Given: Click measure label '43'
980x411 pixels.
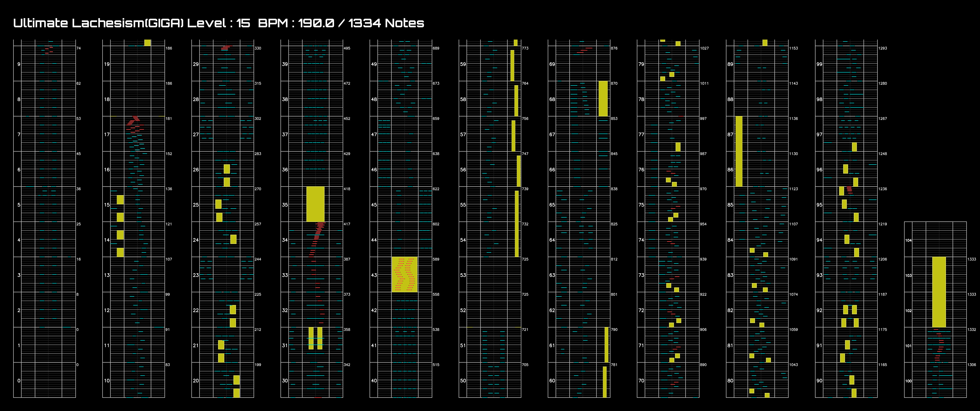Looking at the screenshot, I should (x=374, y=275).
